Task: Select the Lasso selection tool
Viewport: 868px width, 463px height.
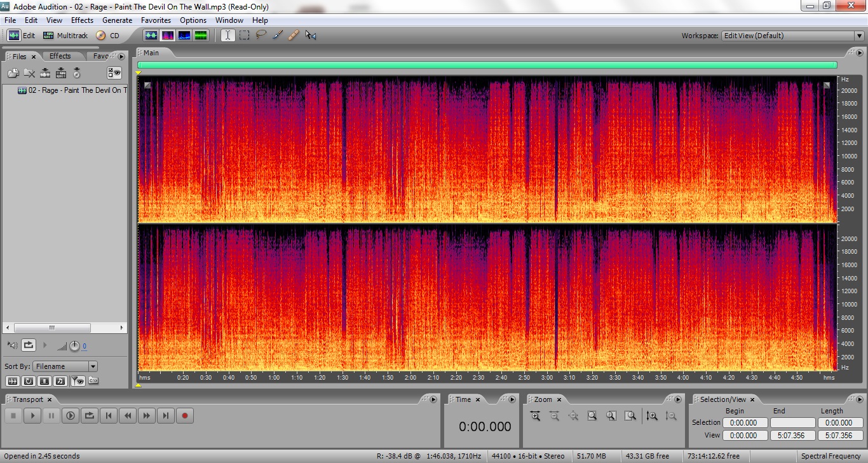Action: pyautogui.click(x=261, y=36)
